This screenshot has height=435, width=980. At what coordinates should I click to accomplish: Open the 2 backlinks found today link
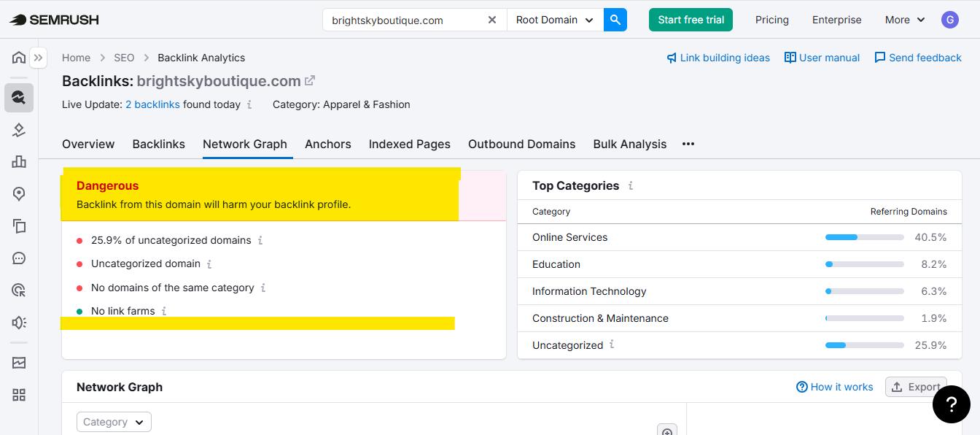152,104
